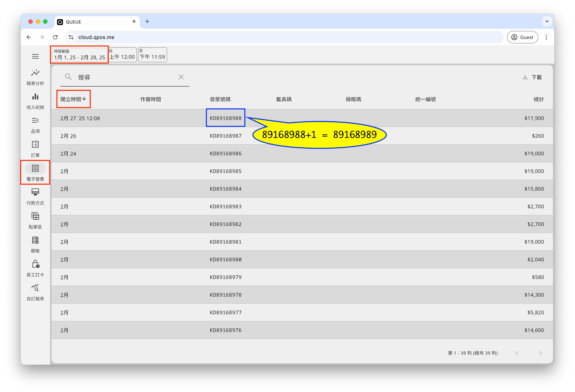The width and height of the screenshot is (575, 392).
Task: Click the date 2月 24
Action: [68, 154]
